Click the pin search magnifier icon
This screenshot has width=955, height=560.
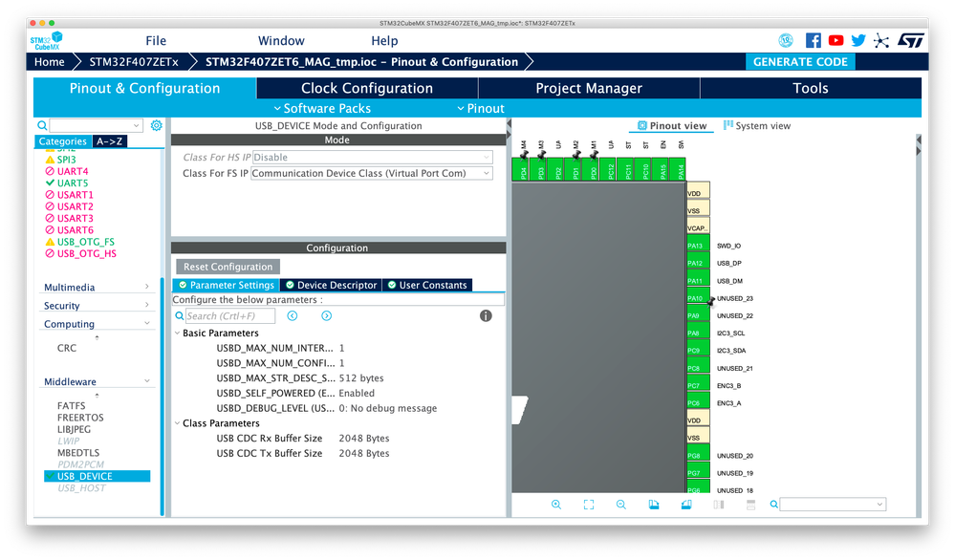(x=773, y=505)
